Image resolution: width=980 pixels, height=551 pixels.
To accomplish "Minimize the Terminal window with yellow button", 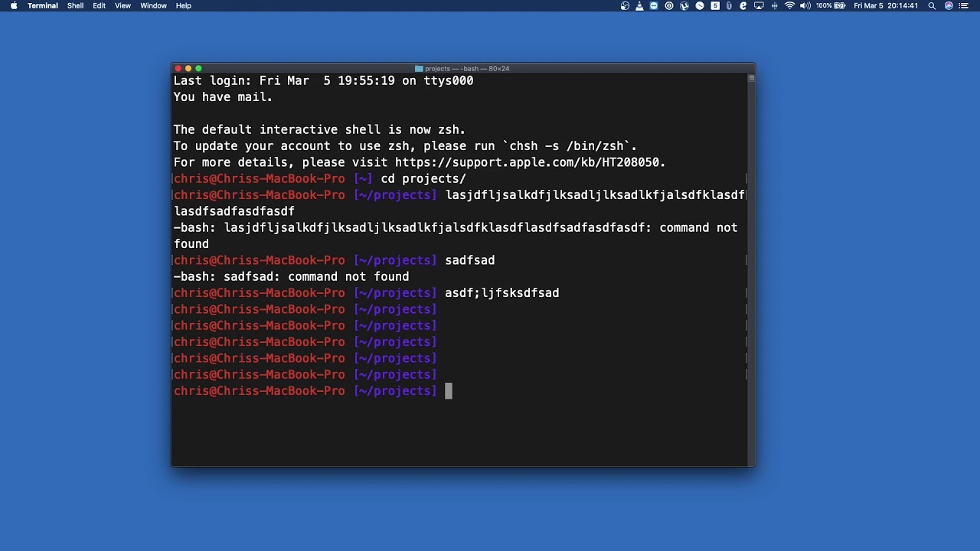I will pos(188,69).
